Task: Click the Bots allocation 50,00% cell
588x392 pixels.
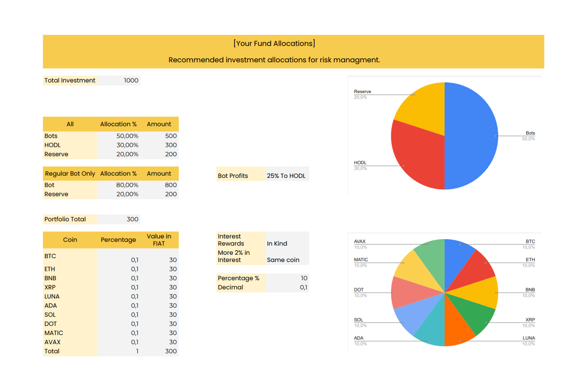Action: point(118,136)
